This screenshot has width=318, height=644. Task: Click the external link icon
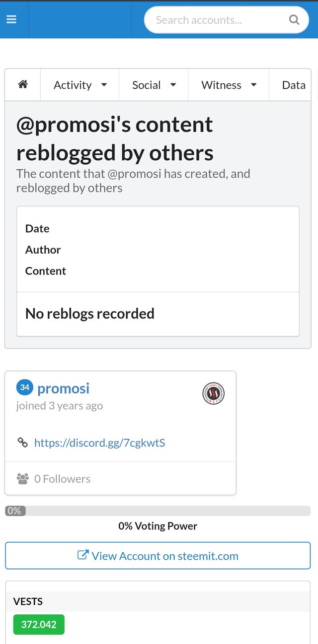click(x=83, y=555)
